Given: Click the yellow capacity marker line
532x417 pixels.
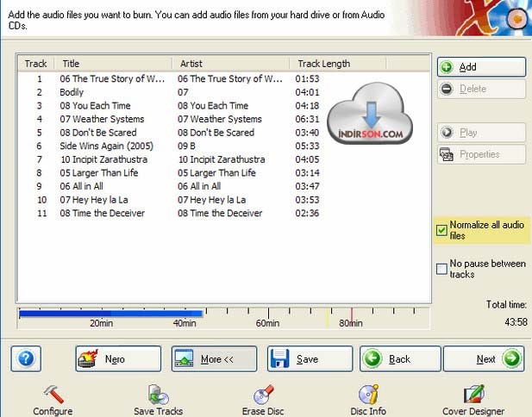Looking at the screenshot, I should pyautogui.click(x=327, y=317).
